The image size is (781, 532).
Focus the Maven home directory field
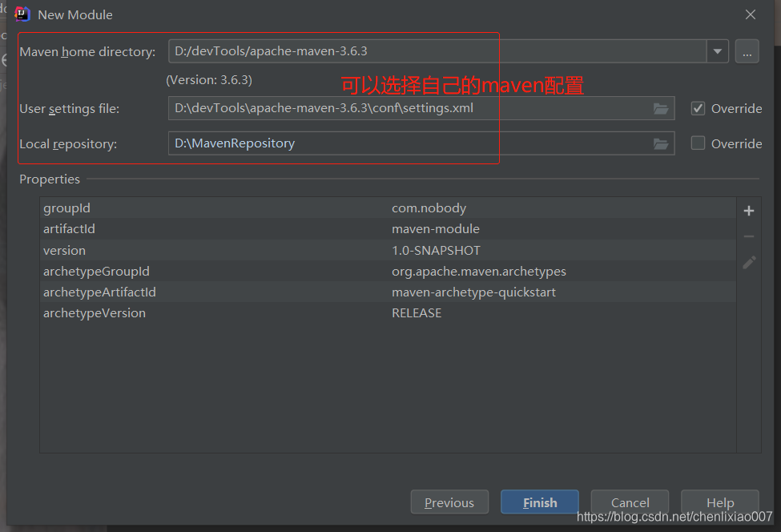(x=437, y=51)
